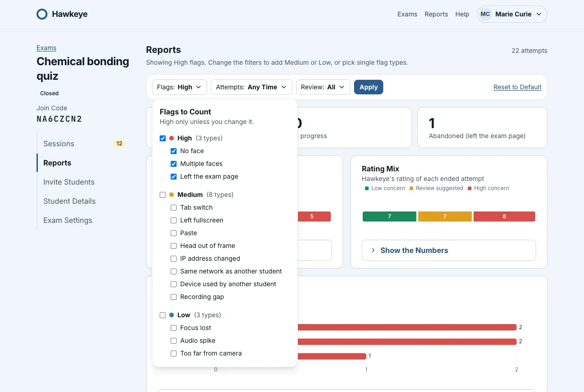Open Invite Students in the sidebar
Image resolution: width=584 pixels, height=392 pixels.
click(83, 182)
